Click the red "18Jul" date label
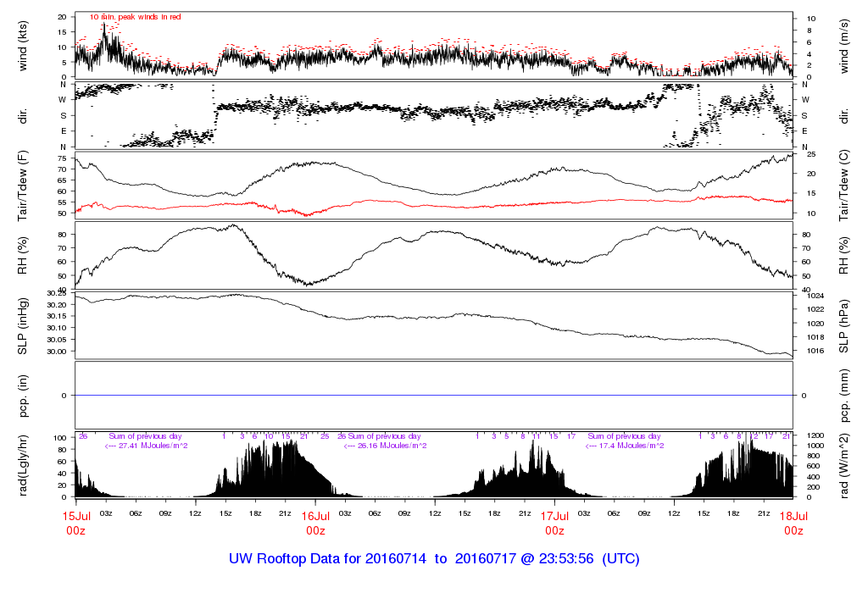 coord(793,516)
